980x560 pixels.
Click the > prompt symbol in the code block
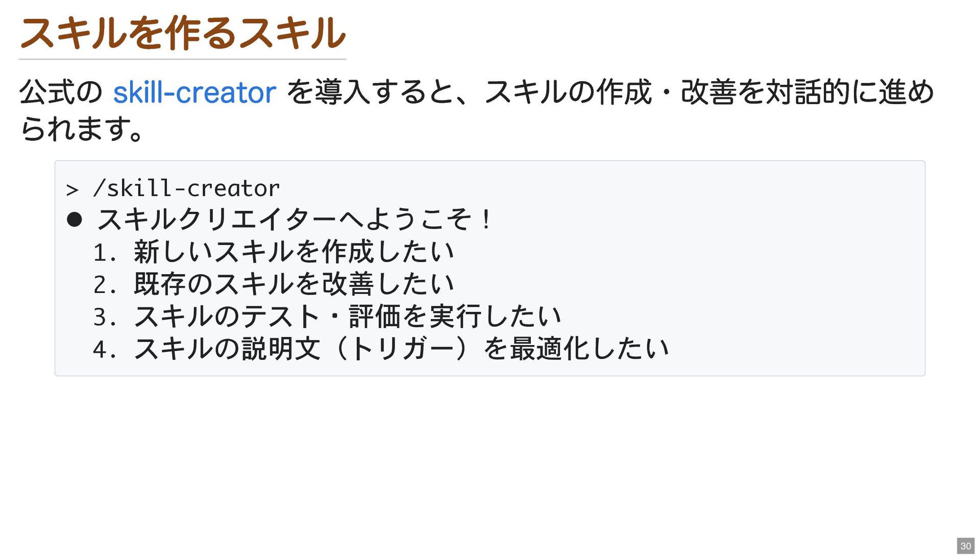tap(72, 190)
